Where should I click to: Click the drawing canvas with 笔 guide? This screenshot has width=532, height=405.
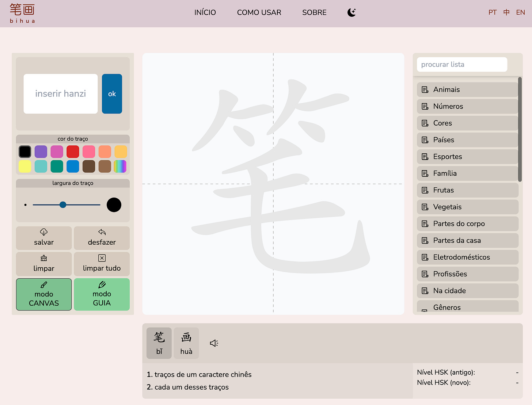(x=273, y=184)
